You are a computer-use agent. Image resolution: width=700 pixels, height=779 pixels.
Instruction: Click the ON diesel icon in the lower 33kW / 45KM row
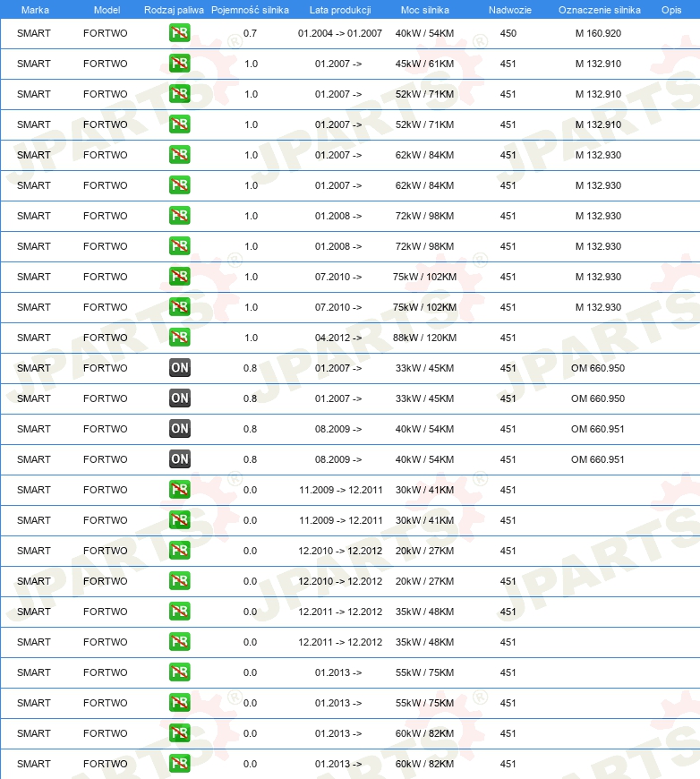pyautogui.click(x=179, y=398)
